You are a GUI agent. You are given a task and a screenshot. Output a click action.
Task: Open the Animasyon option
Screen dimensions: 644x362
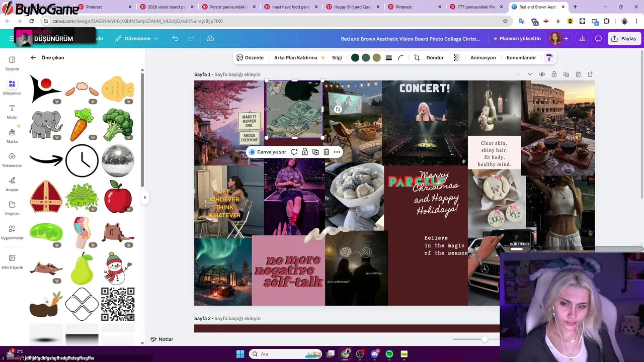pos(483,58)
